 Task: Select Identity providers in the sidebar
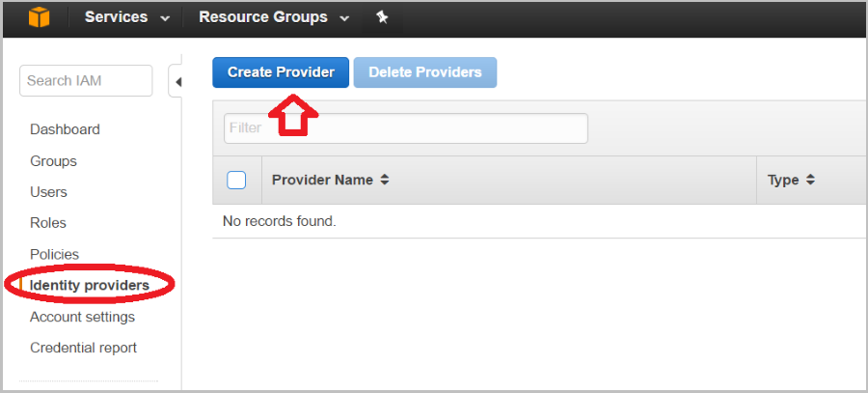pyautogui.click(x=90, y=286)
